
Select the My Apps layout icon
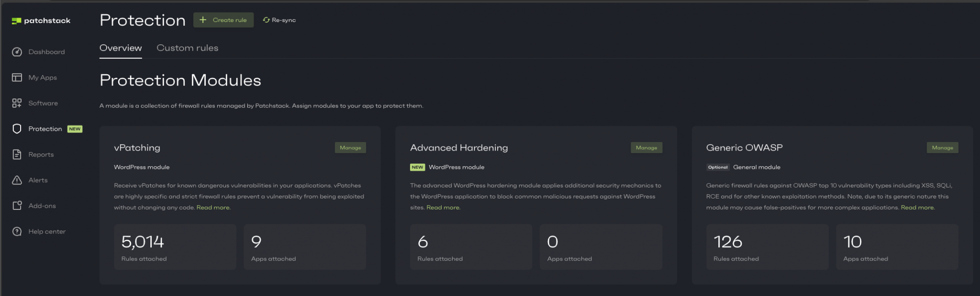17,77
